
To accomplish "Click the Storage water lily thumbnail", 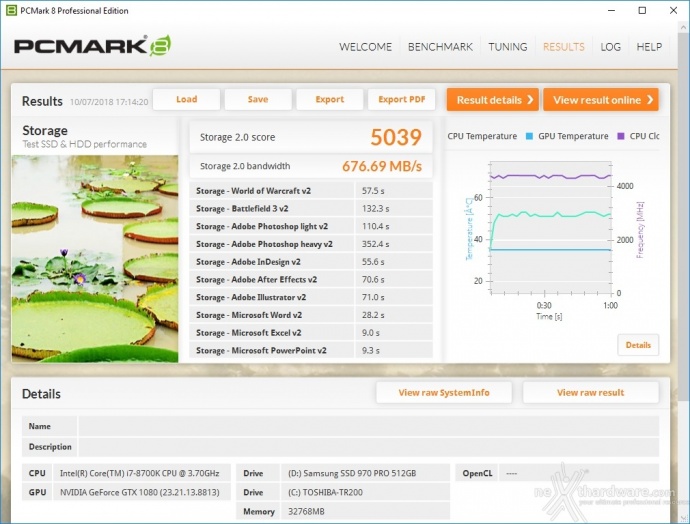I will (x=95, y=259).
